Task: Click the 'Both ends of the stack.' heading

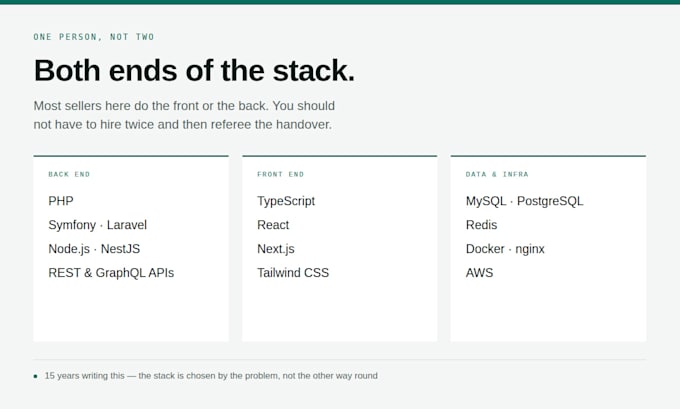Action: pyautogui.click(x=194, y=70)
